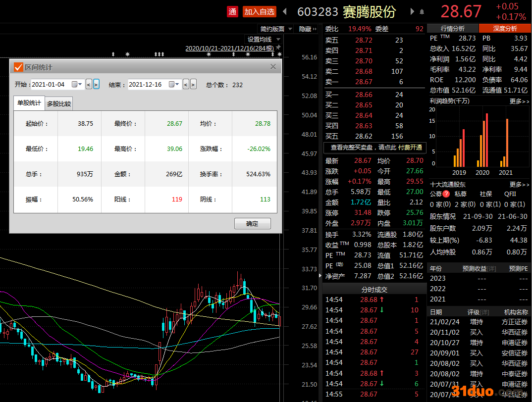
Task: Go to next stock with right arrow
Action: (x=412, y=11)
